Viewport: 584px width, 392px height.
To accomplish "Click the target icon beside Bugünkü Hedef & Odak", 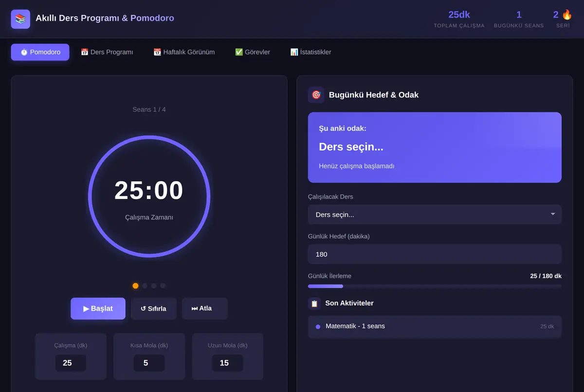I will pyautogui.click(x=316, y=95).
